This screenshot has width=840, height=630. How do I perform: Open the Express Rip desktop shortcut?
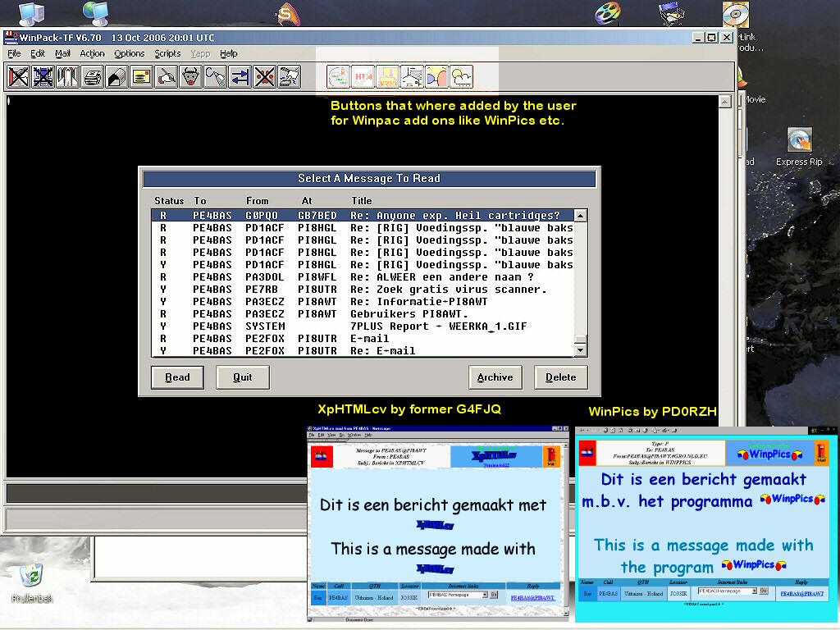click(799, 147)
